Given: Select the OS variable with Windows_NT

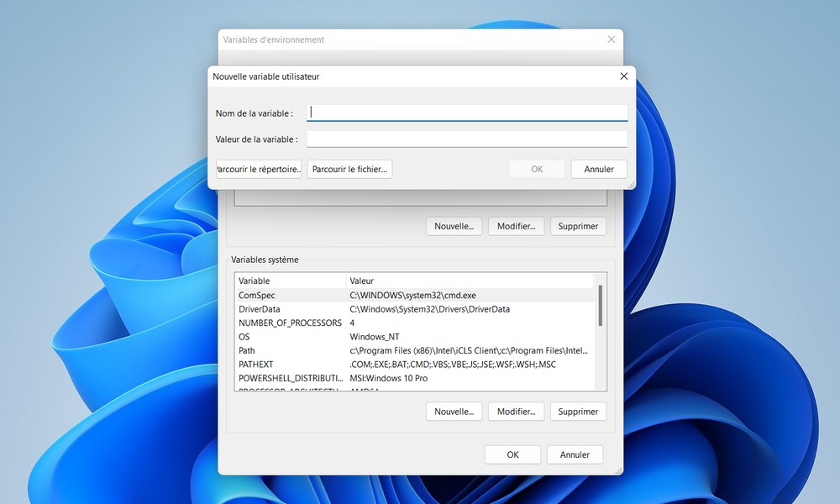Looking at the screenshot, I should (291, 337).
